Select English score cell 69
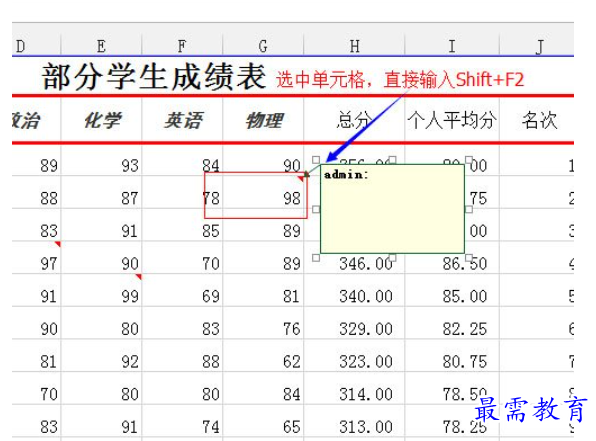Image resolution: width=596 pixels, height=441 pixels. [182, 290]
